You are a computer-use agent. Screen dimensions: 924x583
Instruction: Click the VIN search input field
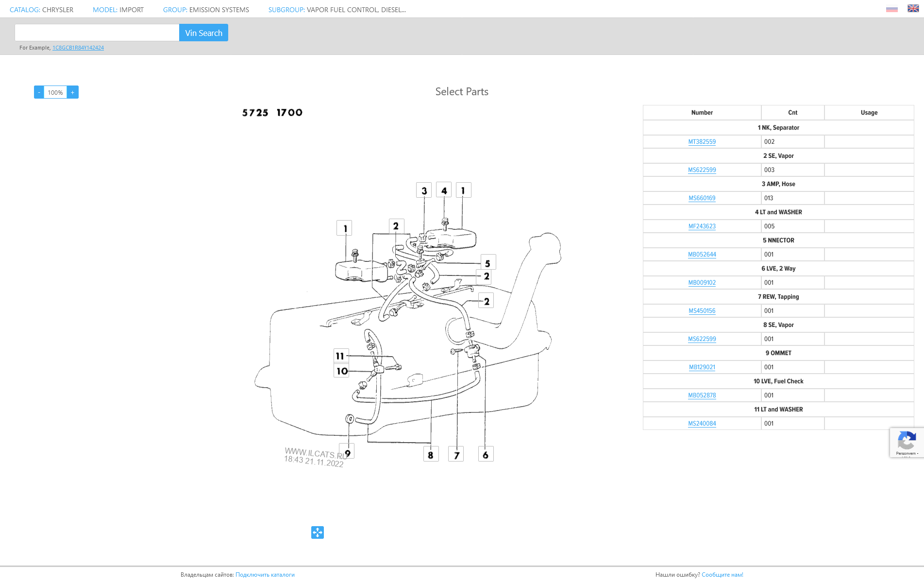(x=97, y=33)
